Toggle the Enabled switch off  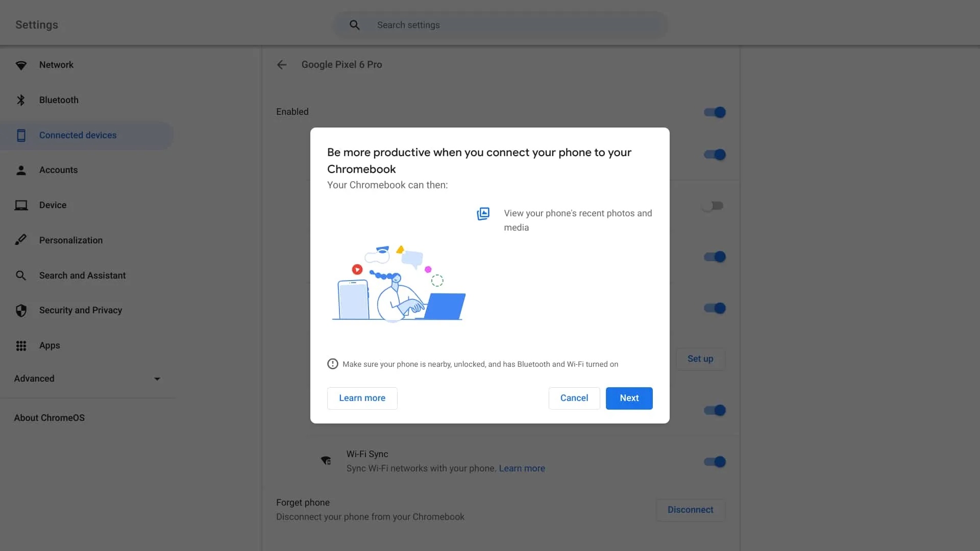pos(715,112)
